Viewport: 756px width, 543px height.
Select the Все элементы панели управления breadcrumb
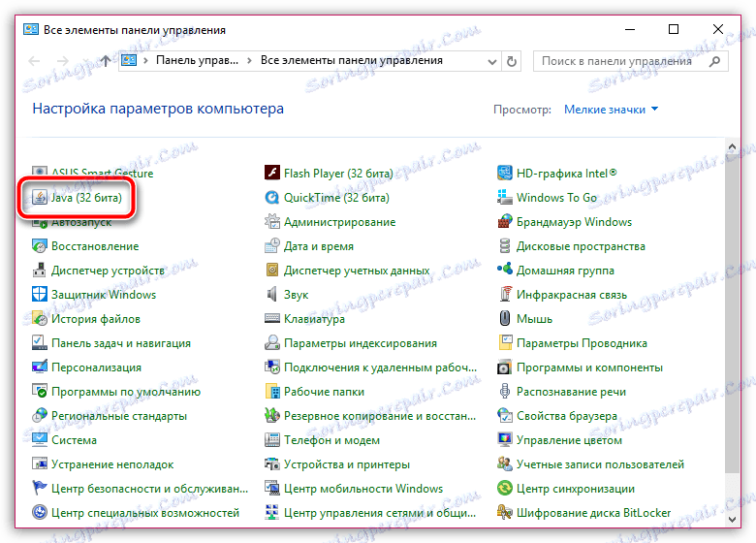tap(352, 61)
